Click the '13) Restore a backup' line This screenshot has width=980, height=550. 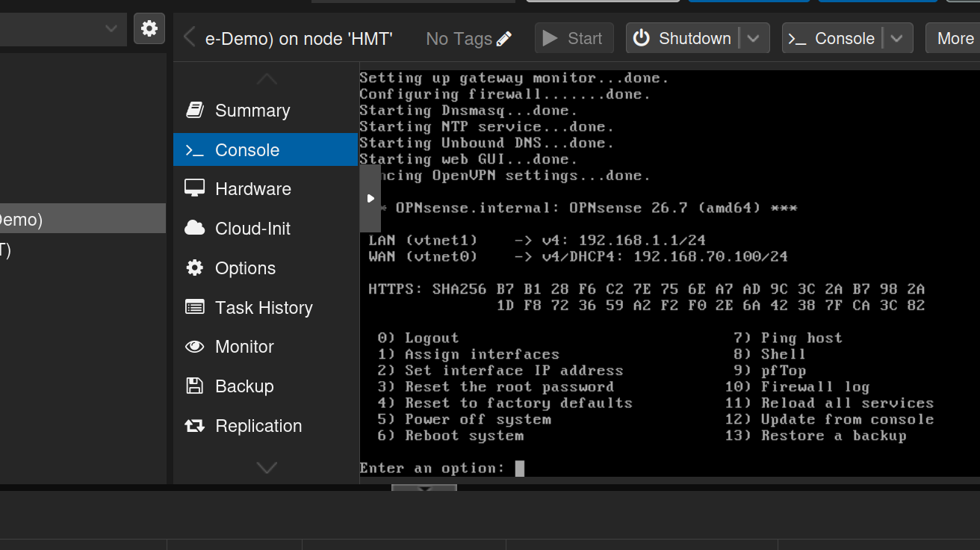point(816,436)
